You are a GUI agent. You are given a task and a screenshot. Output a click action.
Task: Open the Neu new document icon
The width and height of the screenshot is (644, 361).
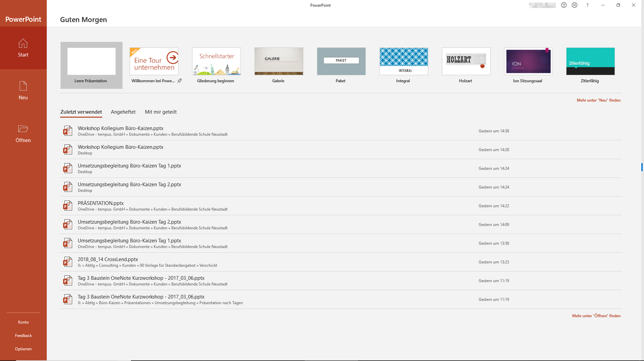coord(23,86)
